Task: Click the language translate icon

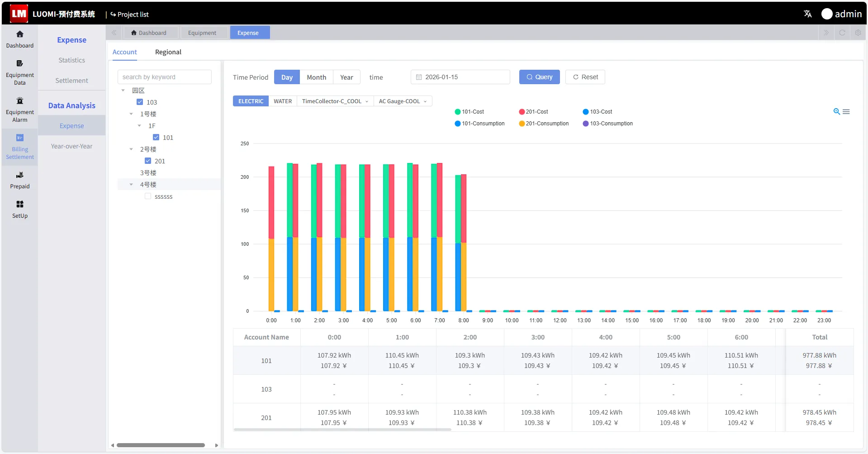Action: pos(807,14)
